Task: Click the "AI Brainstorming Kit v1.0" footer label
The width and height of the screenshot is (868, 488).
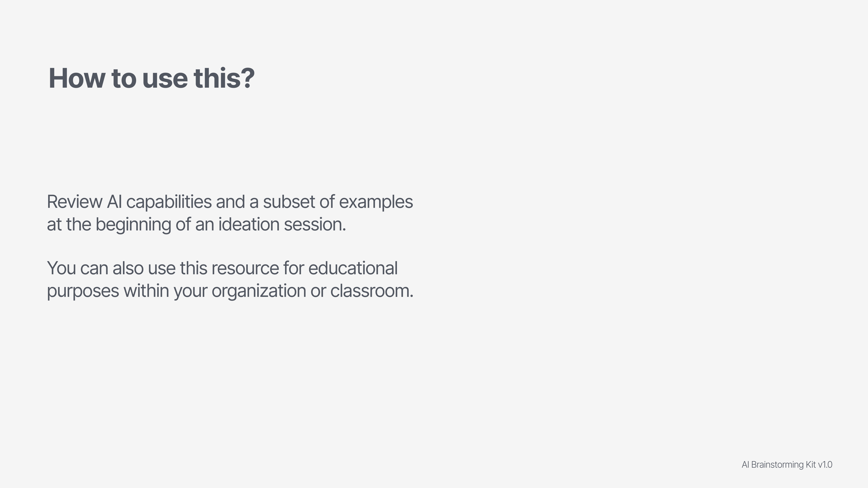Action: point(787,465)
